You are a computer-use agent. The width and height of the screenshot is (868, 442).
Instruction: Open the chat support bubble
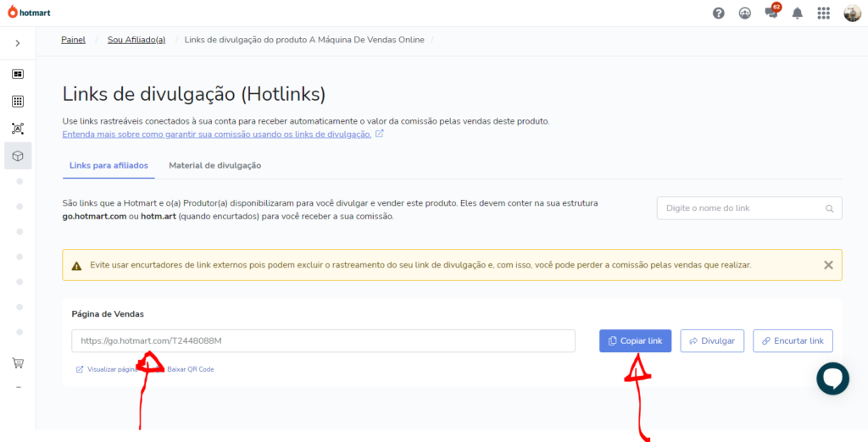832,378
